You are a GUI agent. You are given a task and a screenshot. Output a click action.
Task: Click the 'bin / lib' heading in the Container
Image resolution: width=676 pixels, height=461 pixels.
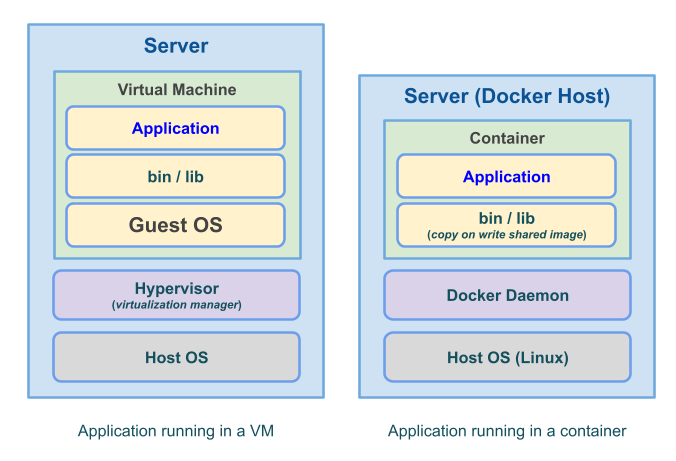click(507, 218)
